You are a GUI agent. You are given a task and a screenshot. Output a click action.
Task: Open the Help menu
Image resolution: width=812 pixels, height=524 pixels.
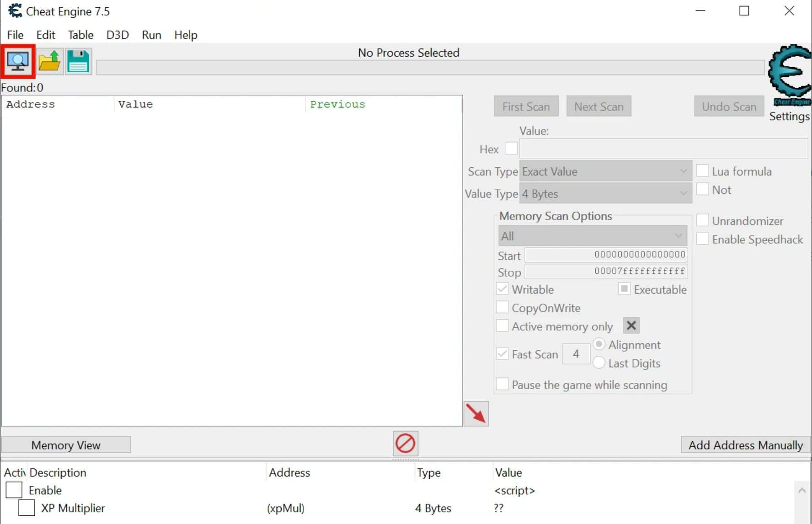pyautogui.click(x=186, y=35)
